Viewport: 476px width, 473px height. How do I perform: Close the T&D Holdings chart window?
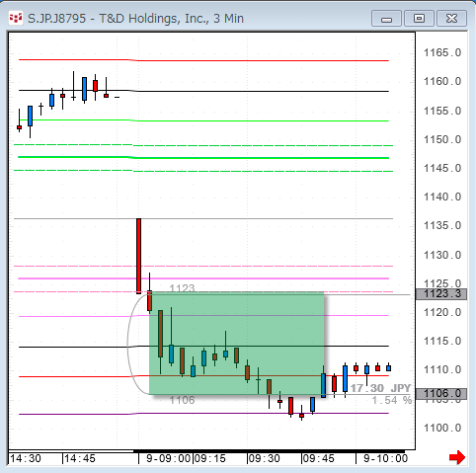[451, 19]
